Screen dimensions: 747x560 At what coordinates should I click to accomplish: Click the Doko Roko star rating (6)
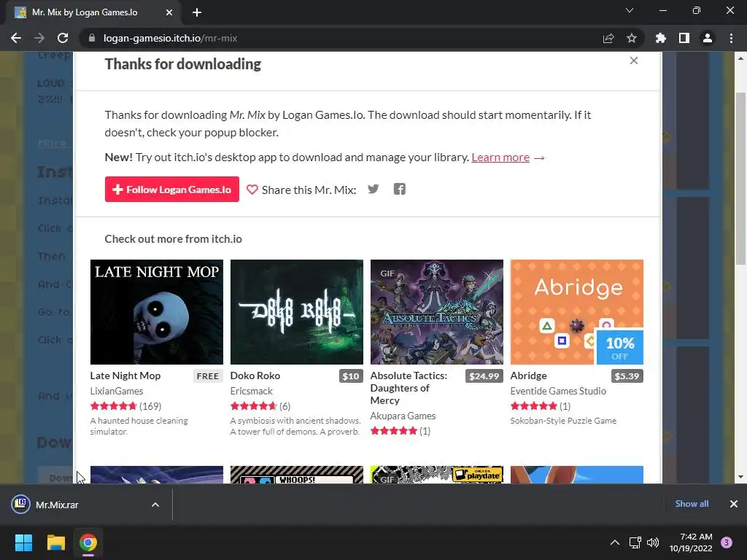coord(260,406)
